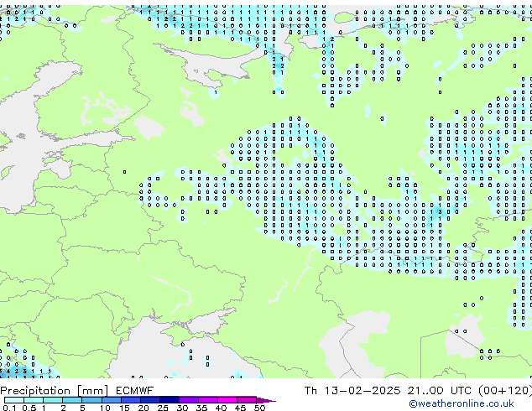The height and width of the screenshot is (411, 532).
Task: Click the "Precipitation [mm]" title text
Action: [55, 391]
